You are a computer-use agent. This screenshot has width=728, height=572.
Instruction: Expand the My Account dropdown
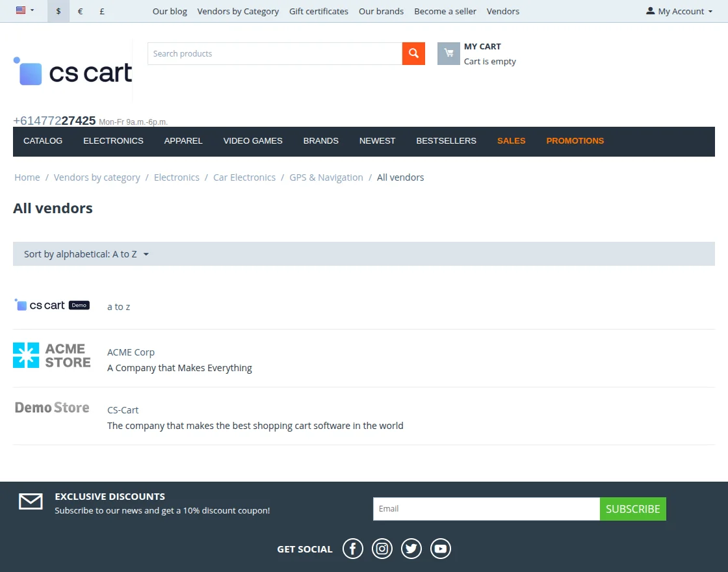[678, 11]
